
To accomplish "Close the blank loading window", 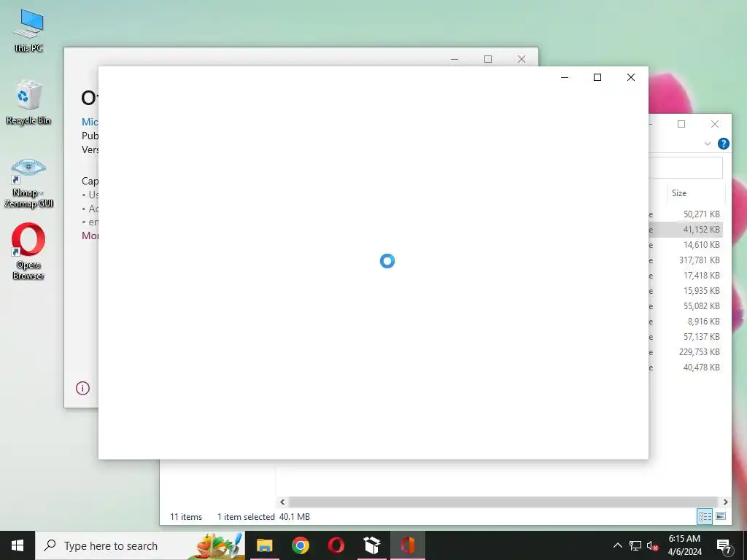I will pos(631,77).
